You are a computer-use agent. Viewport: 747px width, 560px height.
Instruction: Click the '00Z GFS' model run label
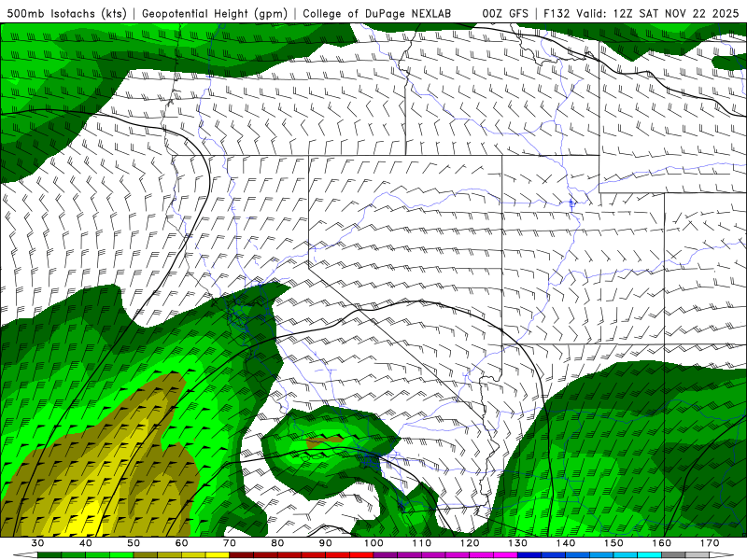pos(505,13)
